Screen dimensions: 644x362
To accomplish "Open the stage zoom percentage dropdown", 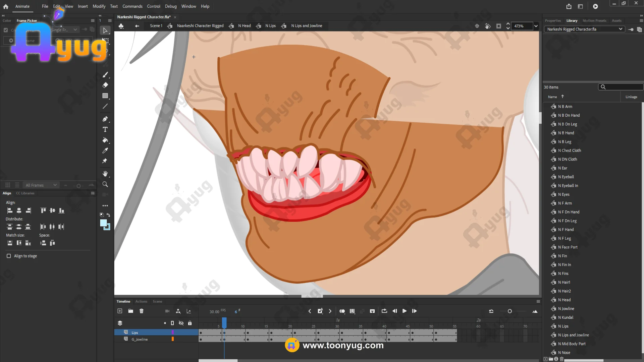I will tap(536, 26).
